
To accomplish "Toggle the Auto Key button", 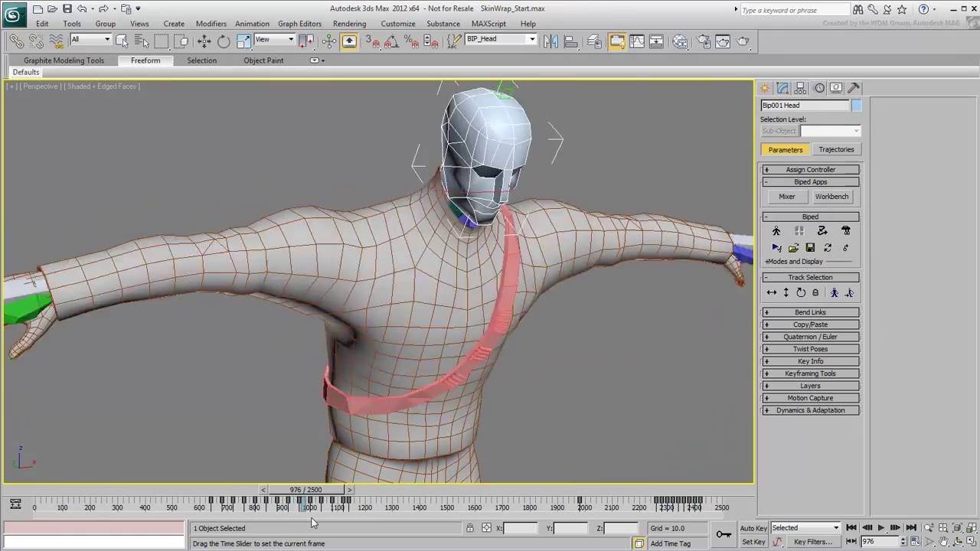I will tap(753, 528).
